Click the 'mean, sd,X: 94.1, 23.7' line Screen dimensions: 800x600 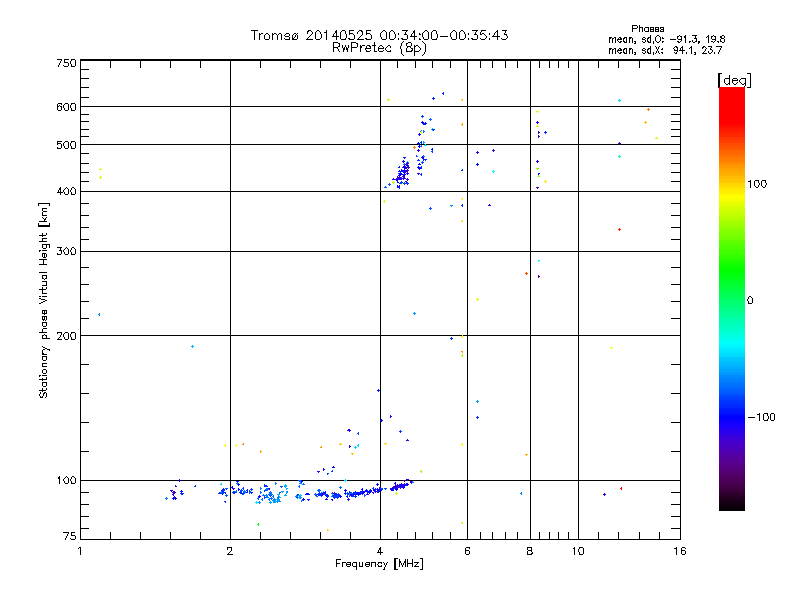click(665, 50)
